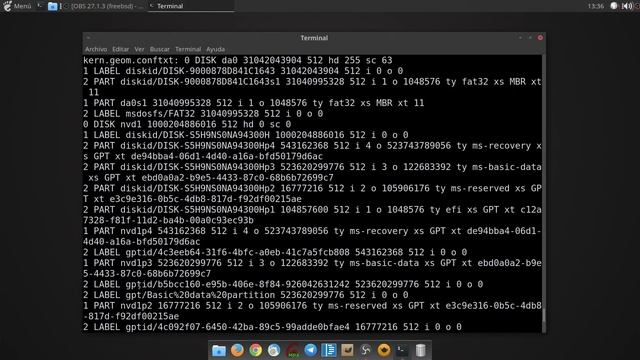
Task: Launch Google Chrome from the dock
Action: (256, 350)
